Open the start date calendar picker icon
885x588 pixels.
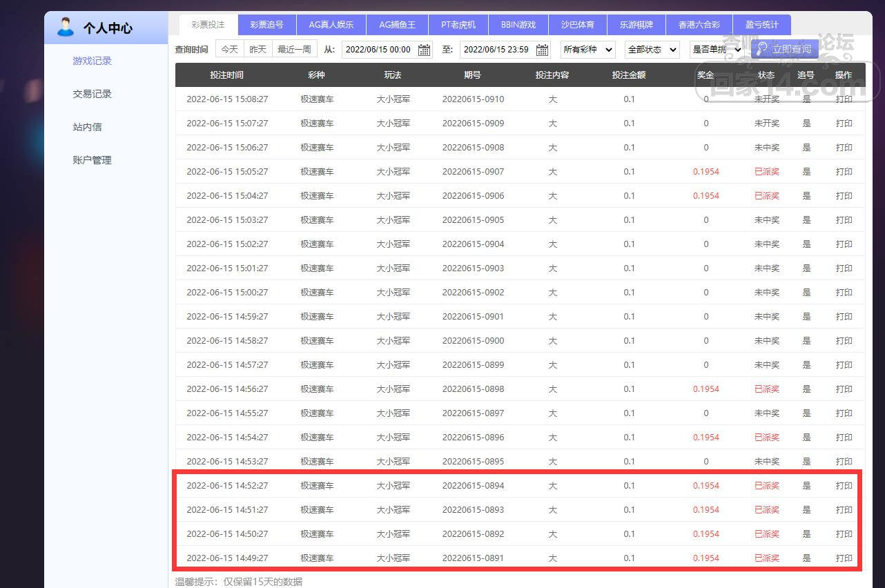pos(425,50)
